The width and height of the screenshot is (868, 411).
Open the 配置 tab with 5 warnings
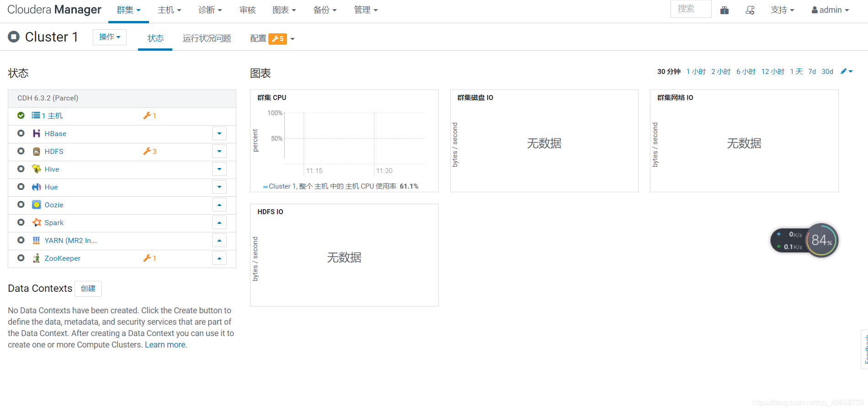[x=272, y=39]
